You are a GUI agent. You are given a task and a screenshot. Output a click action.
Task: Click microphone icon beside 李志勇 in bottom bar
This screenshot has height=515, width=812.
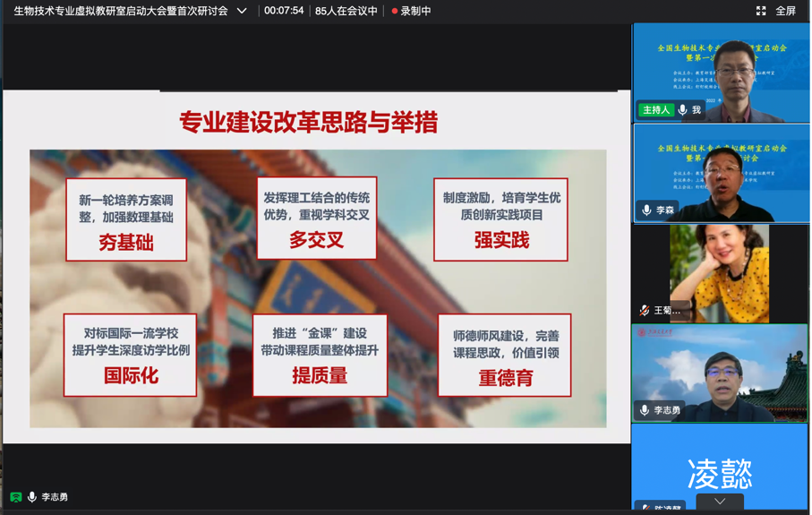32,497
